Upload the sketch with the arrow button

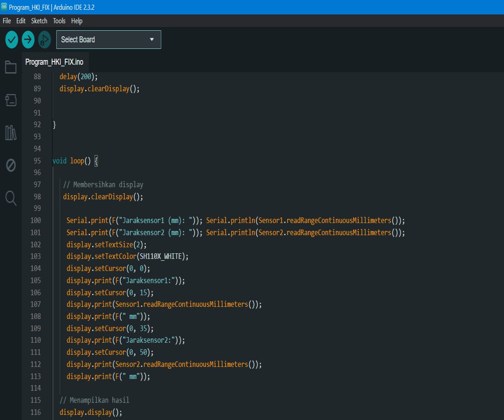tap(28, 40)
